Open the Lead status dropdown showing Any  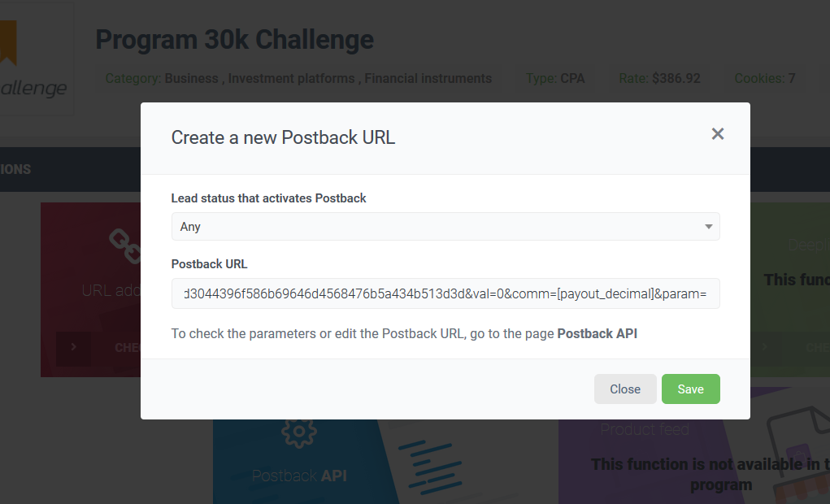pyautogui.click(x=445, y=227)
